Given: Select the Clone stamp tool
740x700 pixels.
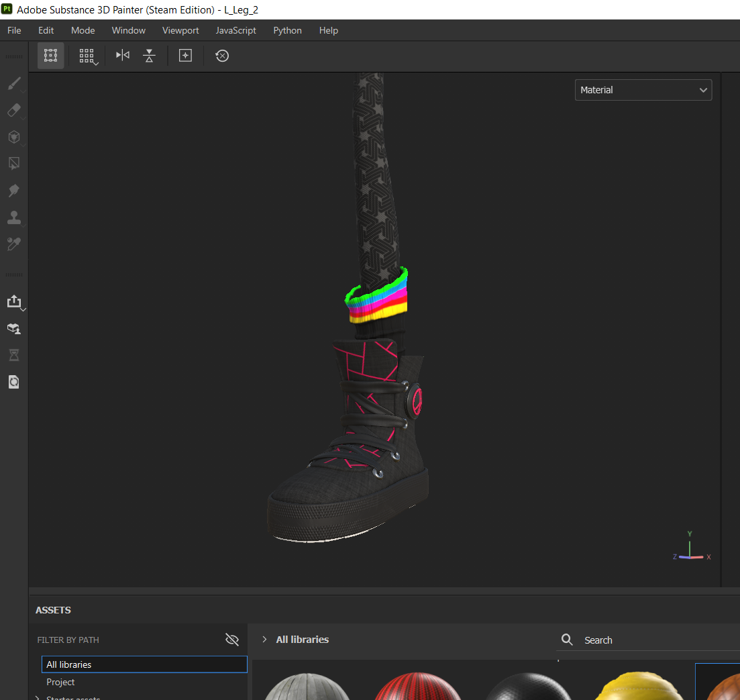Looking at the screenshot, I should pyautogui.click(x=14, y=217).
